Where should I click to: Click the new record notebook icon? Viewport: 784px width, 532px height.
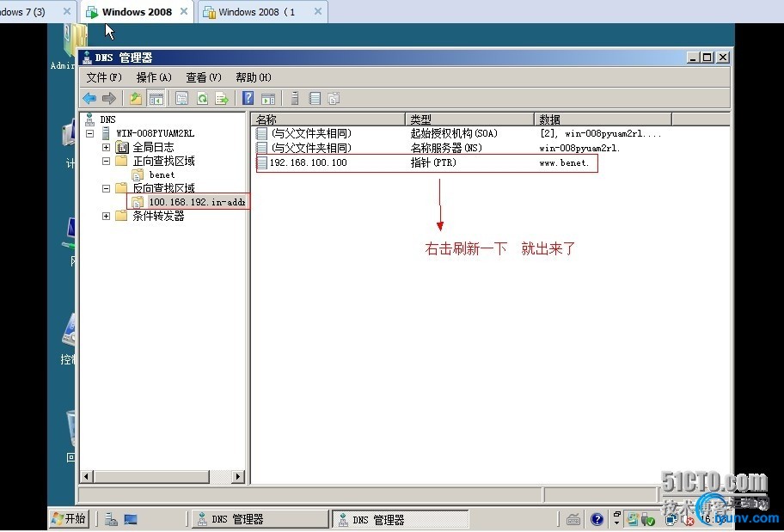[x=315, y=98]
